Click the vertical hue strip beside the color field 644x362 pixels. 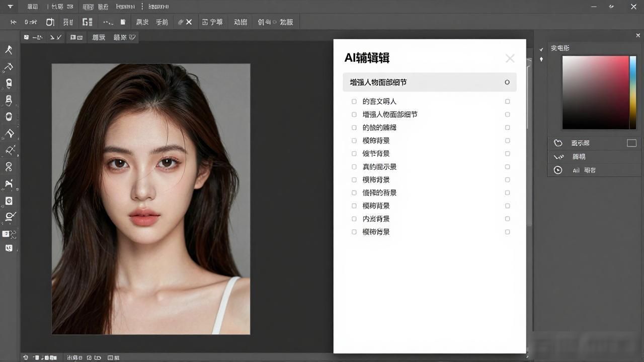(x=633, y=93)
